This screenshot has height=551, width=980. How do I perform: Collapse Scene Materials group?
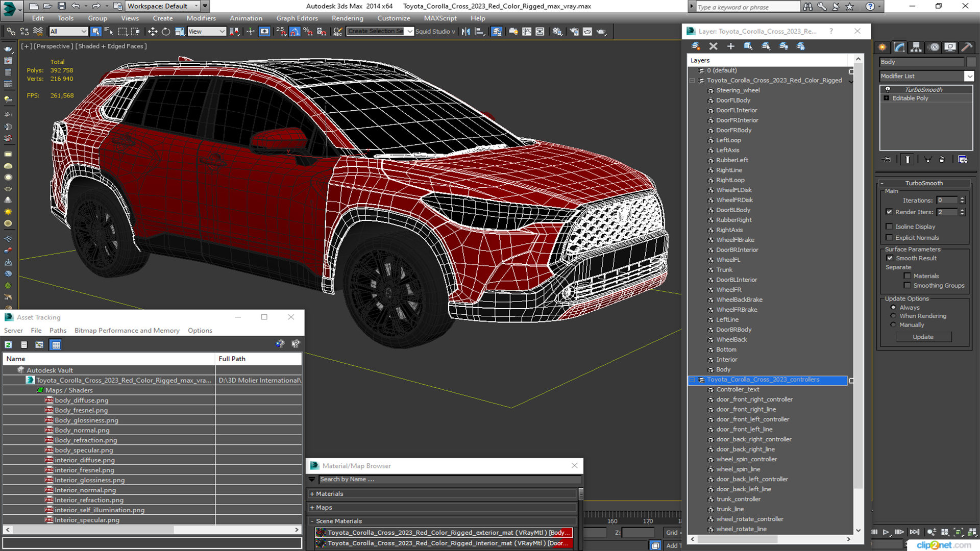[x=312, y=521]
